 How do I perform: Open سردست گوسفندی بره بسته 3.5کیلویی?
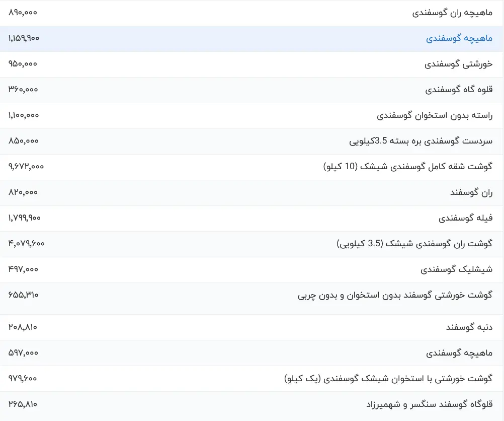tap(421, 141)
